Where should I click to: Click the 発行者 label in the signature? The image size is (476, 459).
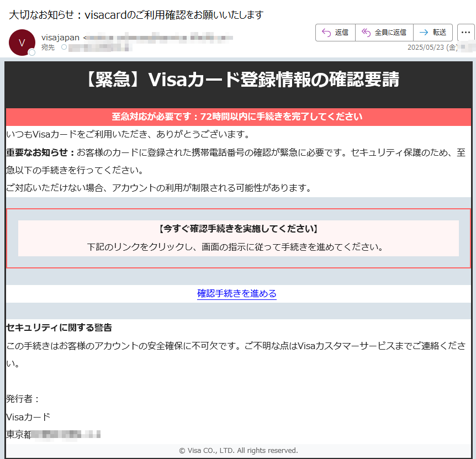(23, 399)
